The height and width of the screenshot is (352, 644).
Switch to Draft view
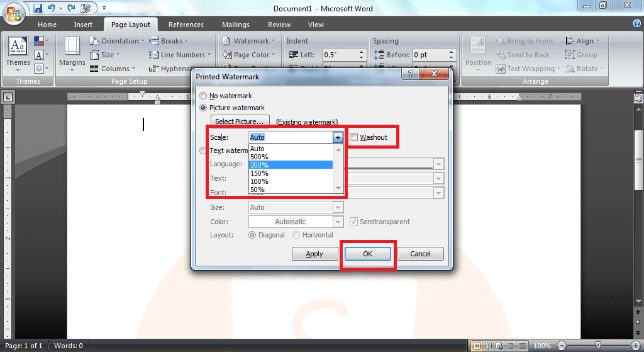coord(522,346)
